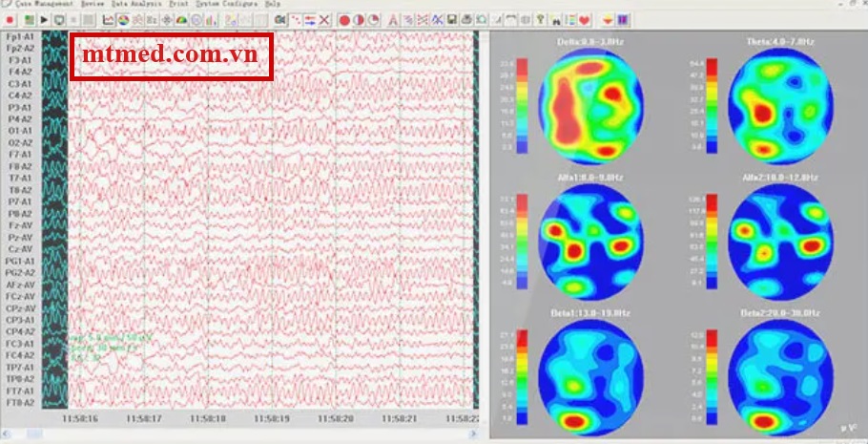
Task: Select the Fp1-A1 channel label
Action: (20, 36)
